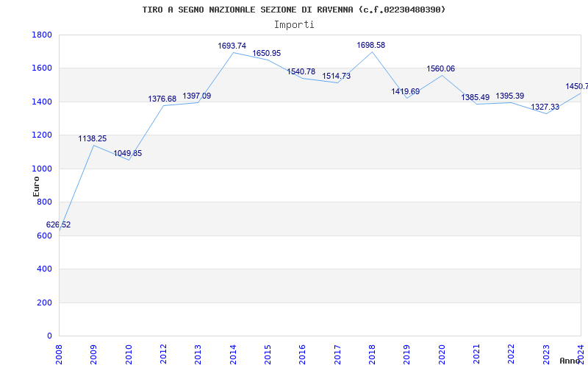Click the Importi subtitle
The height and width of the screenshot is (368, 588).
click(x=294, y=25)
